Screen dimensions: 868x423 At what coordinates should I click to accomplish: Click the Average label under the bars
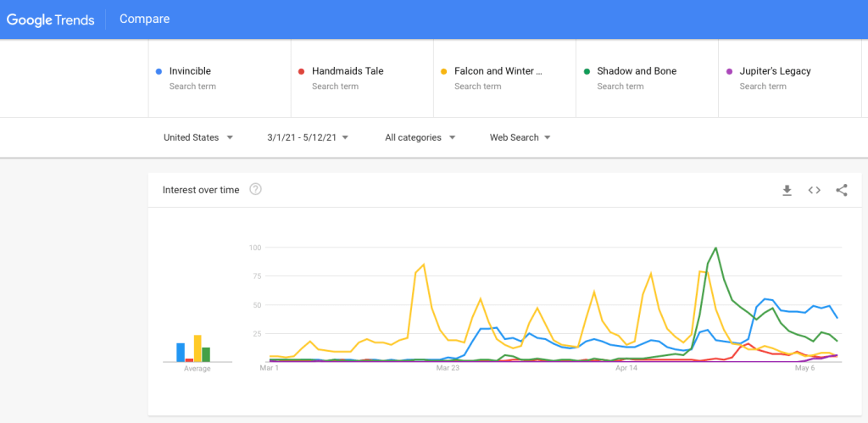tap(197, 369)
